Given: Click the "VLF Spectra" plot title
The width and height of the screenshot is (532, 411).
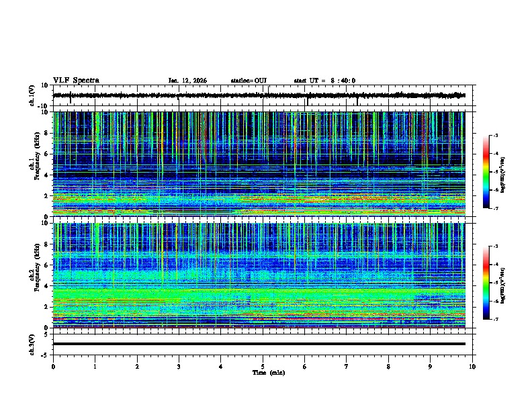Looking at the screenshot, I should coord(76,81).
